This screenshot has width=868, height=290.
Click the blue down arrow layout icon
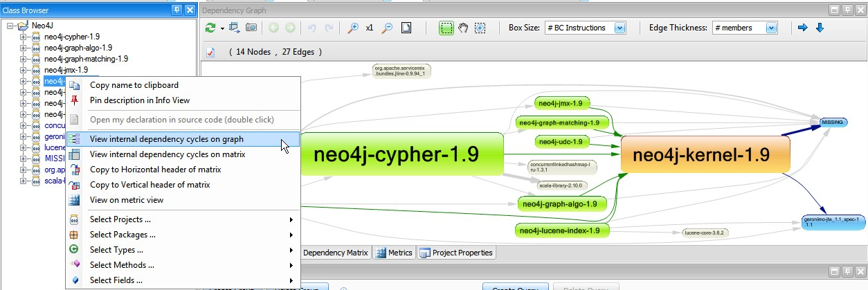tap(820, 28)
